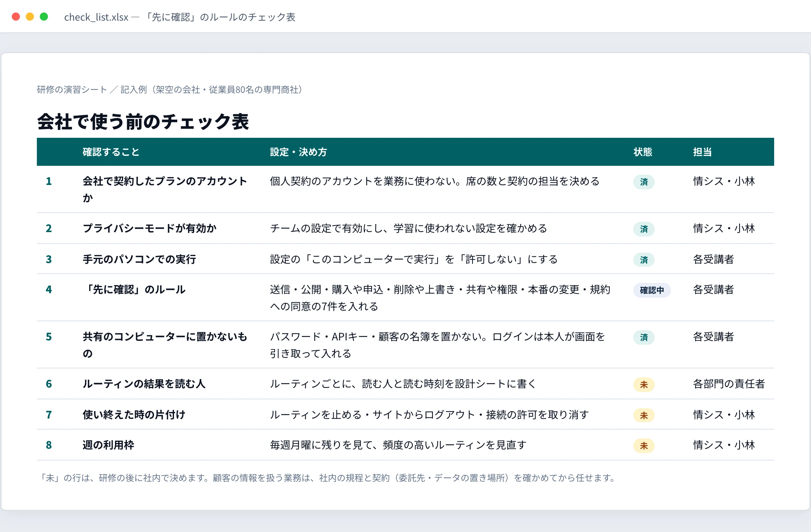811x532 pixels.
Task: Click the row number 6
Action: pos(49,384)
